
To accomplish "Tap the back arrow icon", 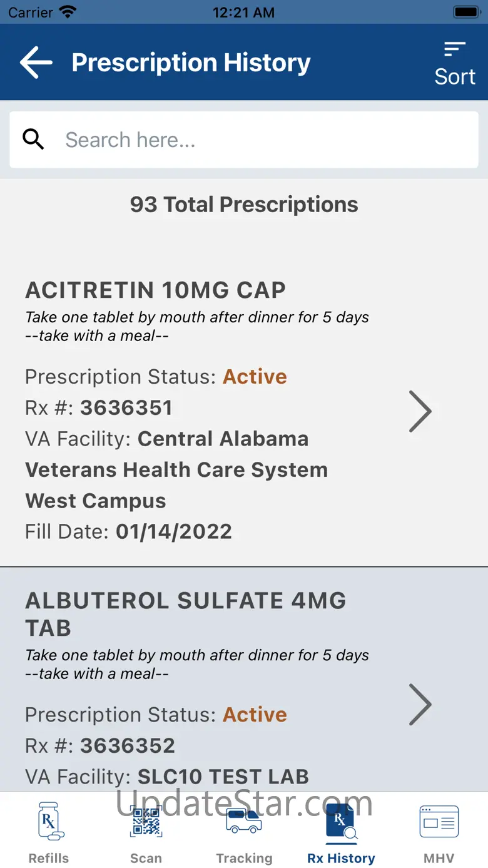I will [x=36, y=63].
